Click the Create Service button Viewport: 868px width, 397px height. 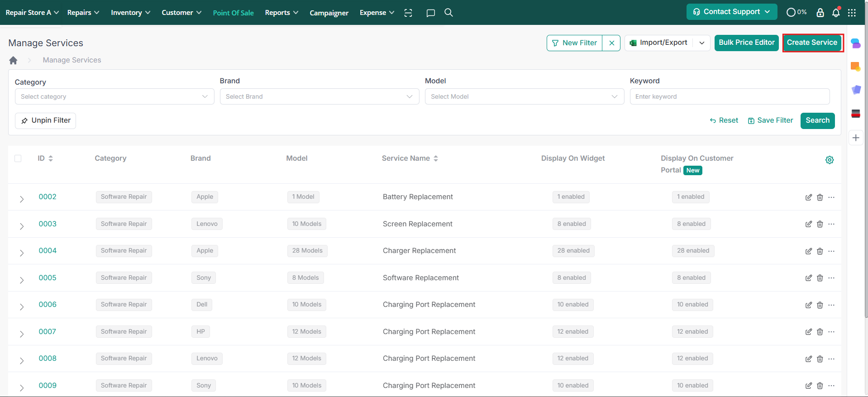[812, 43]
